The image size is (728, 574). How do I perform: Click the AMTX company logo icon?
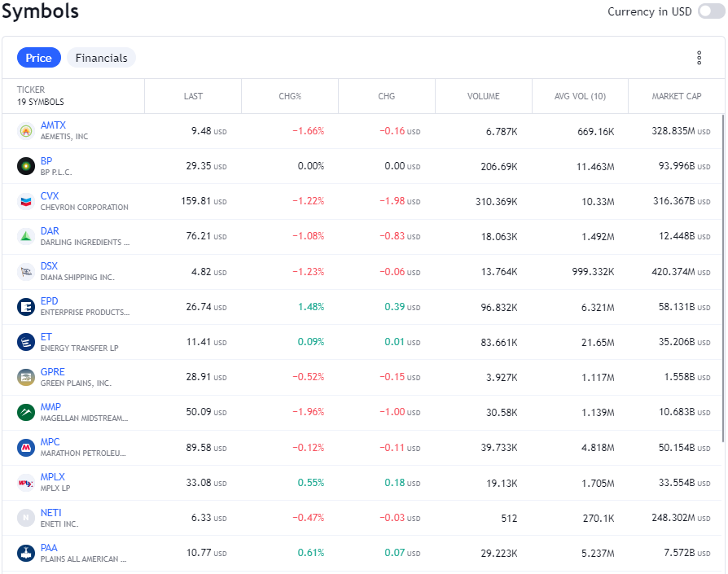[26, 131]
